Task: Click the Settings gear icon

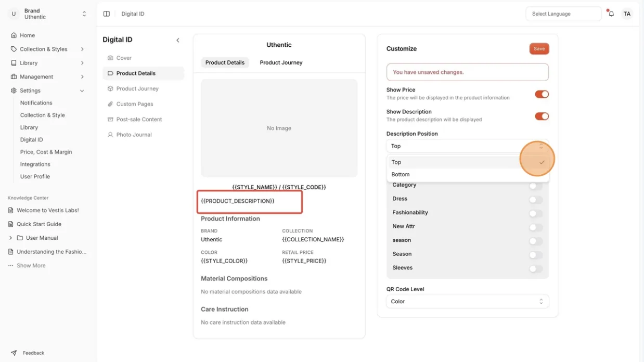Action: point(14,90)
